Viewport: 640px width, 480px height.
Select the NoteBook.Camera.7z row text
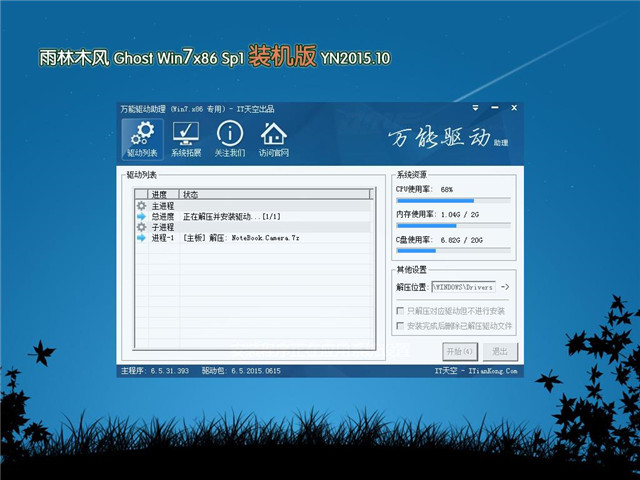pyautogui.click(x=241, y=238)
